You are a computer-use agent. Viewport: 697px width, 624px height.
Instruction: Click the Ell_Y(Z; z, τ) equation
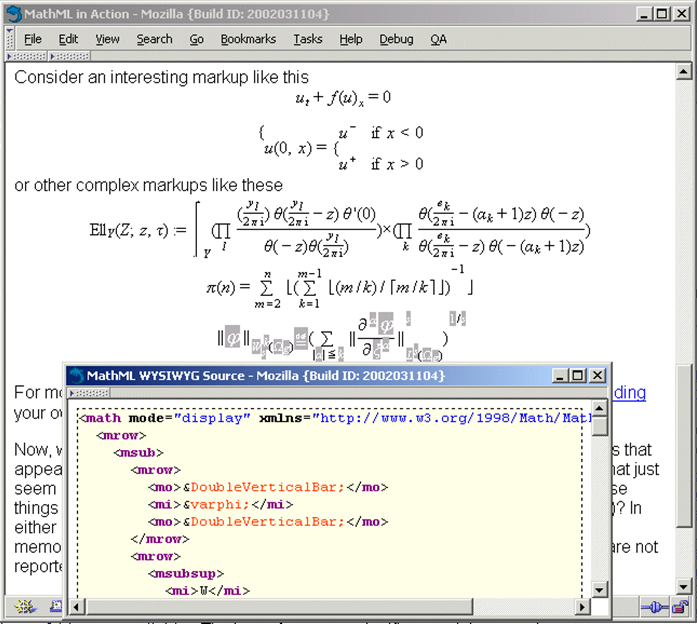(340, 230)
